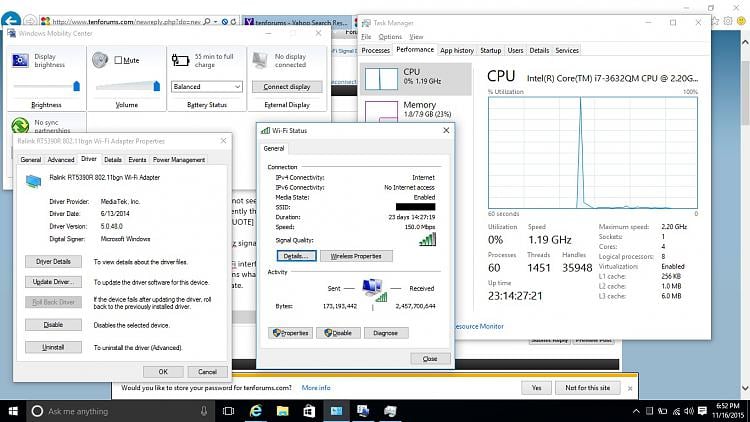The width and height of the screenshot is (750, 422).
Task: Open the Balanced power plan dropdown
Action: click(207, 87)
